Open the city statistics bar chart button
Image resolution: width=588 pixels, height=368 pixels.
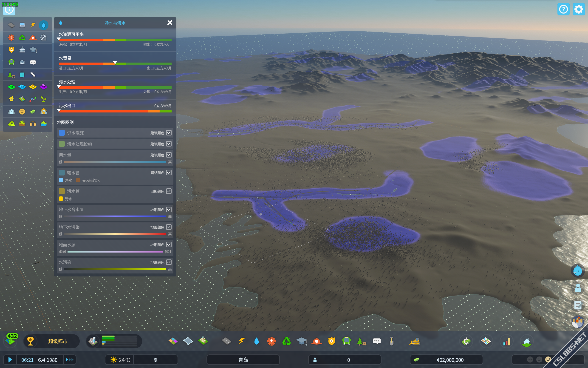pyautogui.click(x=506, y=341)
